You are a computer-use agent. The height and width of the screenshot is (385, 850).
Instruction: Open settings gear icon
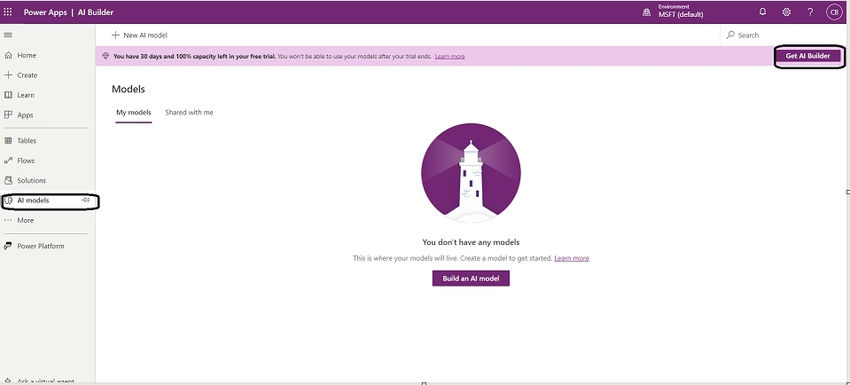click(787, 12)
